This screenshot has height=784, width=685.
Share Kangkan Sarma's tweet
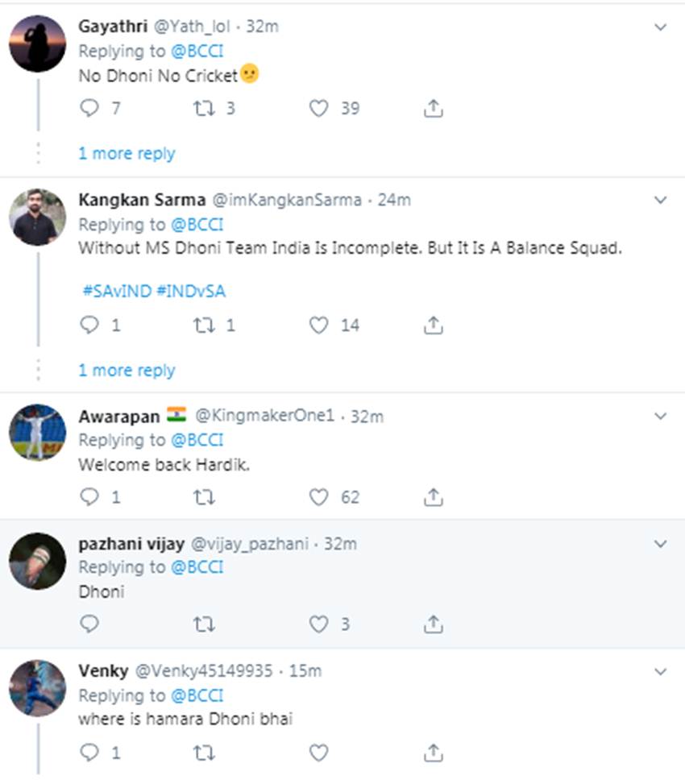click(x=434, y=325)
